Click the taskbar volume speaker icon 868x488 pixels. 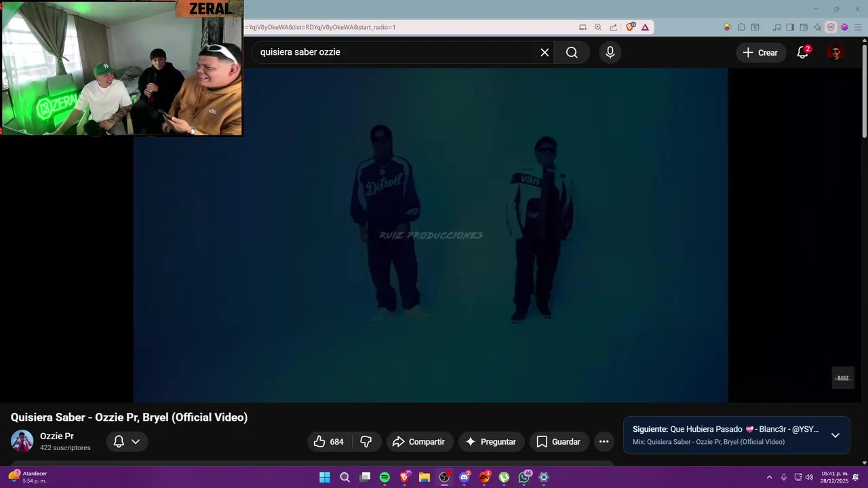pos(809,477)
